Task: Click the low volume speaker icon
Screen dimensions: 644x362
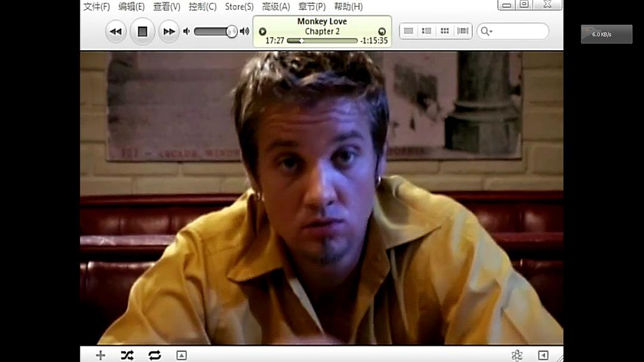Action: click(187, 31)
